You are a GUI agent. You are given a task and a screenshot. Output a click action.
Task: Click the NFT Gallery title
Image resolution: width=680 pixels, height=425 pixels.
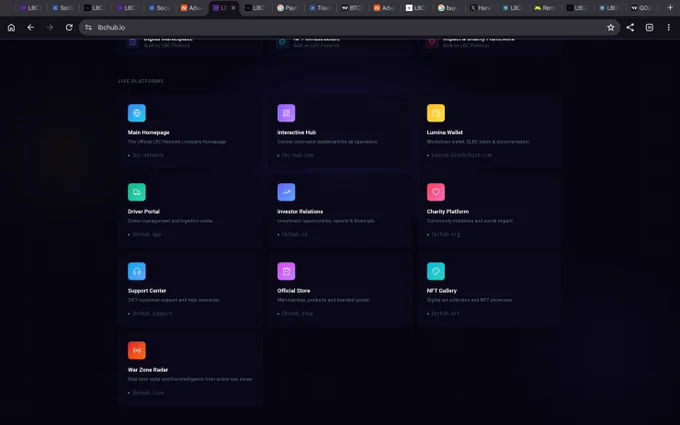pyautogui.click(x=441, y=291)
